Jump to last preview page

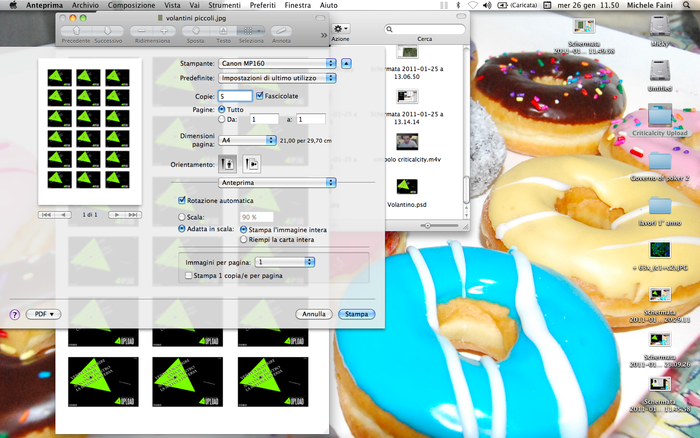pyautogui.click(x=133, y=215)
